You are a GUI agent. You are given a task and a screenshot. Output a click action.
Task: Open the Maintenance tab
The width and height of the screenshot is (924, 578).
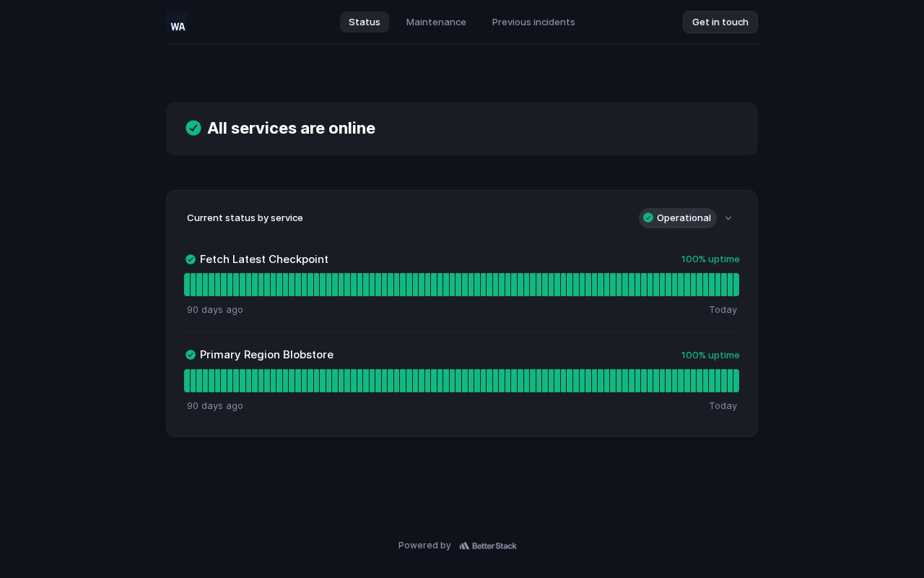[436, 22]
